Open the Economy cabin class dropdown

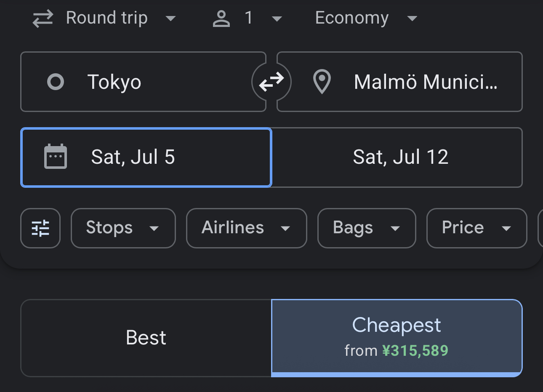point(366,18)
